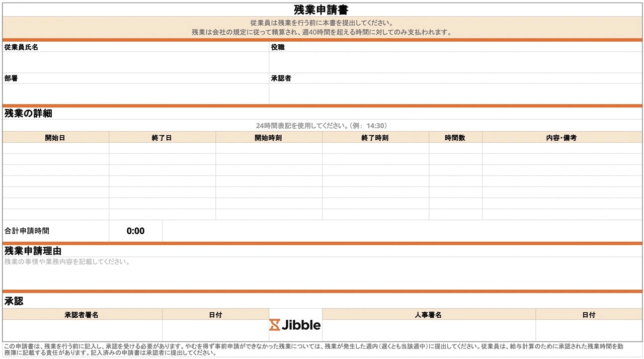644x359 pixels.
Task: Click the 日付 field next to 承認者署名
Action: [215, 329]
